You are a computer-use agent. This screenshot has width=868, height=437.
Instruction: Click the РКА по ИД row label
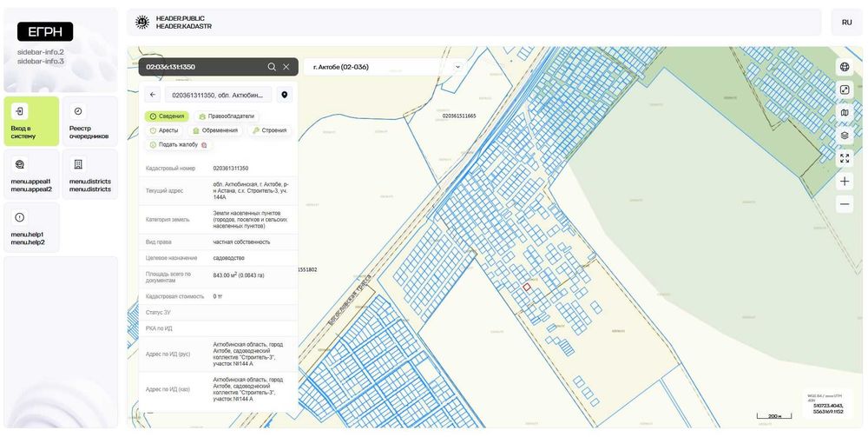tap(160, 328)
